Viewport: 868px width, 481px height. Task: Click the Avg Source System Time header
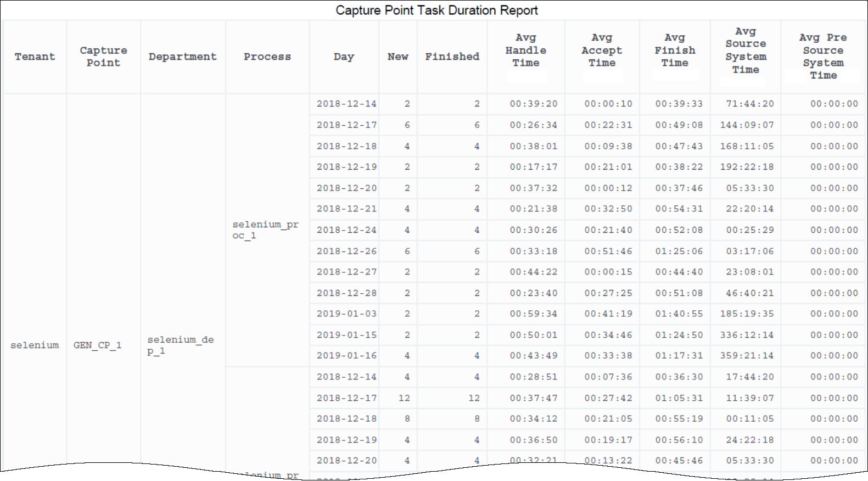pyautogui.click(x=745, y=51)
